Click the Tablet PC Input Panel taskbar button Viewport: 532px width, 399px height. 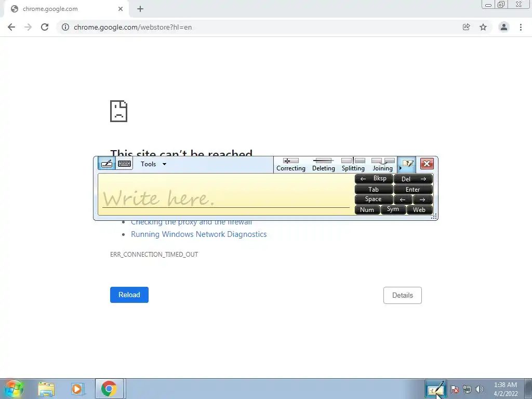(x=435, y=389)
